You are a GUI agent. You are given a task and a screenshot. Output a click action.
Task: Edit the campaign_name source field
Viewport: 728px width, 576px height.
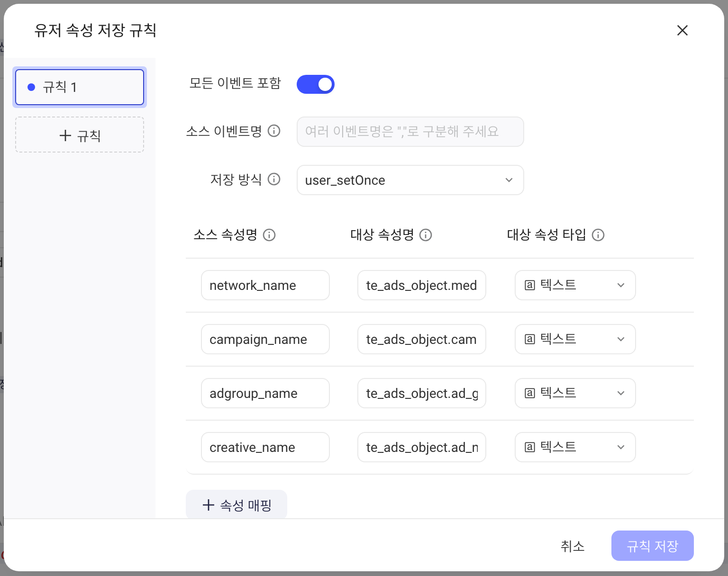(x=265, y=339)
